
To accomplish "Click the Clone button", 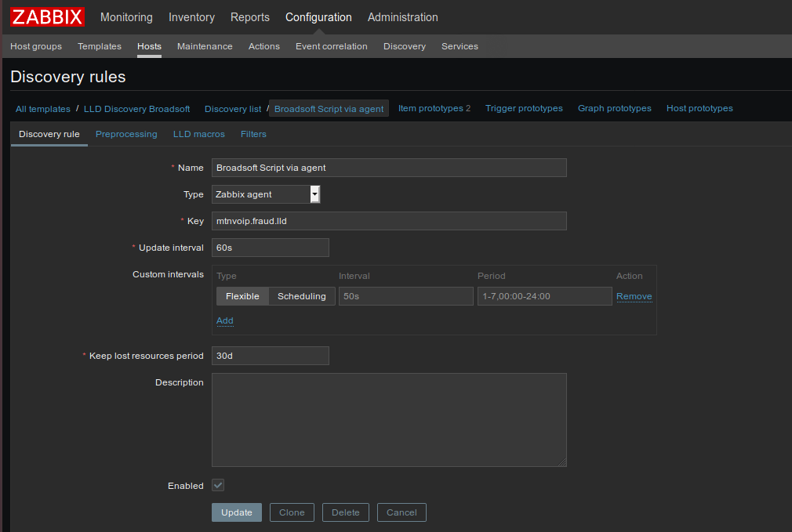I will click(292, 512).
